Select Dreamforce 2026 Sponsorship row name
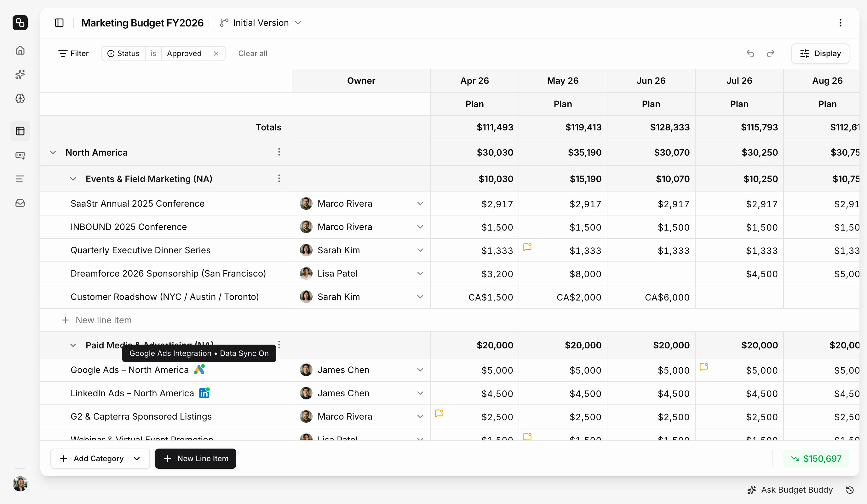The height and width of the screenshot is (504, 867). pyautogui.click(x=168, y=273)
